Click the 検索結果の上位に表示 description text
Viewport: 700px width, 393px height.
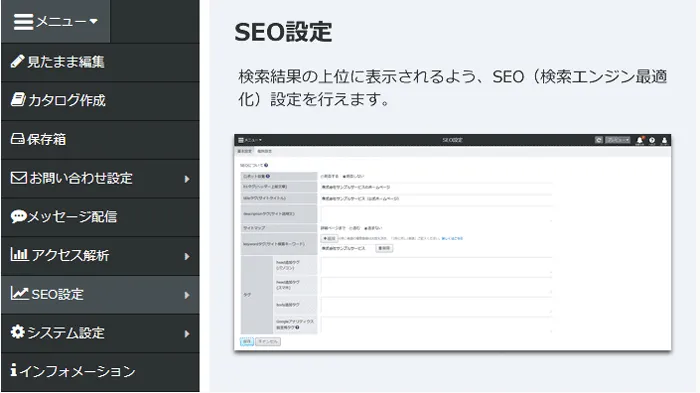453,88
